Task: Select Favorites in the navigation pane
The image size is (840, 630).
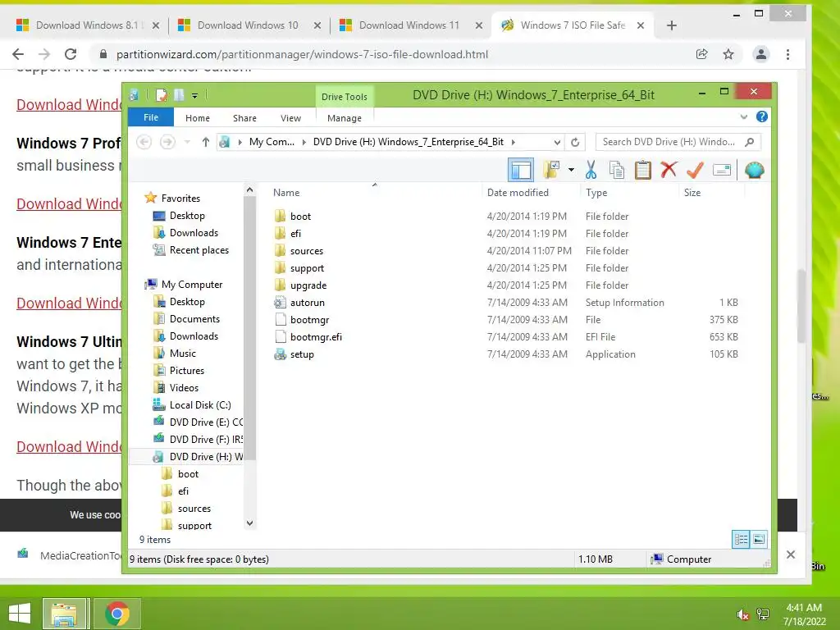Action: (180, 199)
